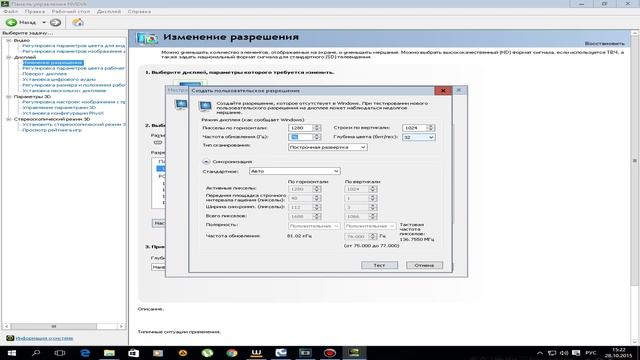This screenshot has height=360, width=640.
Task: Collapse the Дисплей tree node
Action: [x=9, y=57]
